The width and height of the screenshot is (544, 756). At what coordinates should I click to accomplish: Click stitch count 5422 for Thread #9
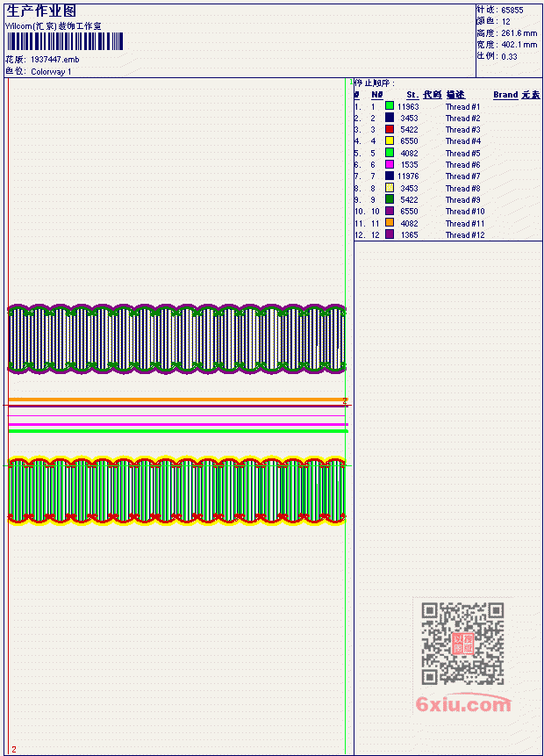pos(409,199)
